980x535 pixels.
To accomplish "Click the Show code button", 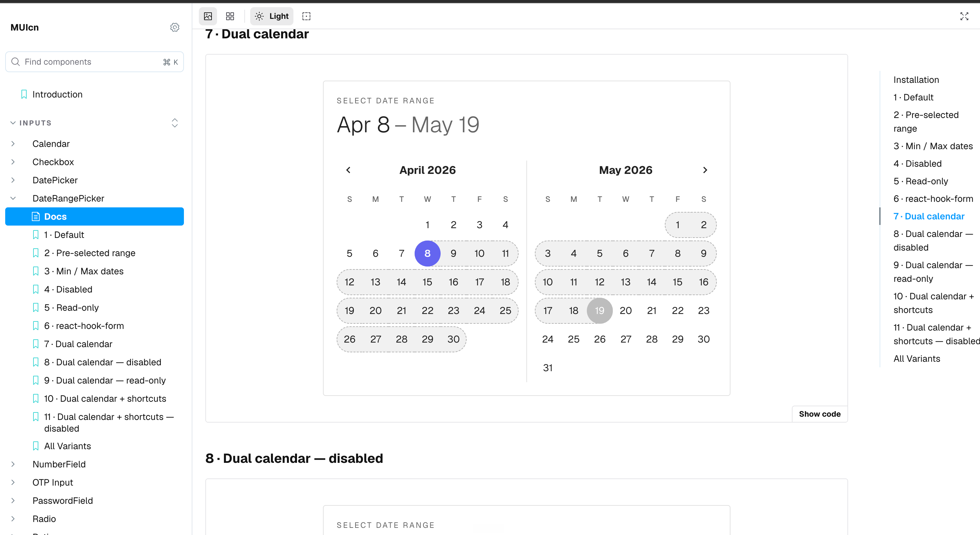I will [819, 414].
